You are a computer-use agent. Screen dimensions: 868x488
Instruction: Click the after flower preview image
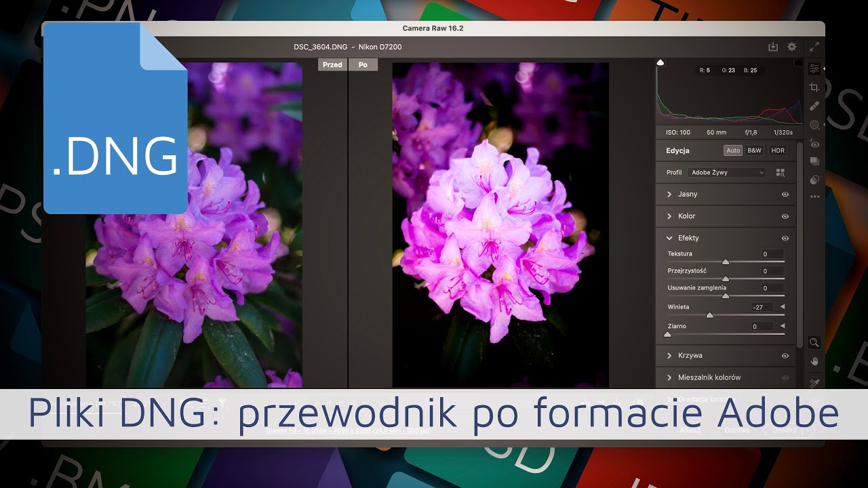coord(500,225)
